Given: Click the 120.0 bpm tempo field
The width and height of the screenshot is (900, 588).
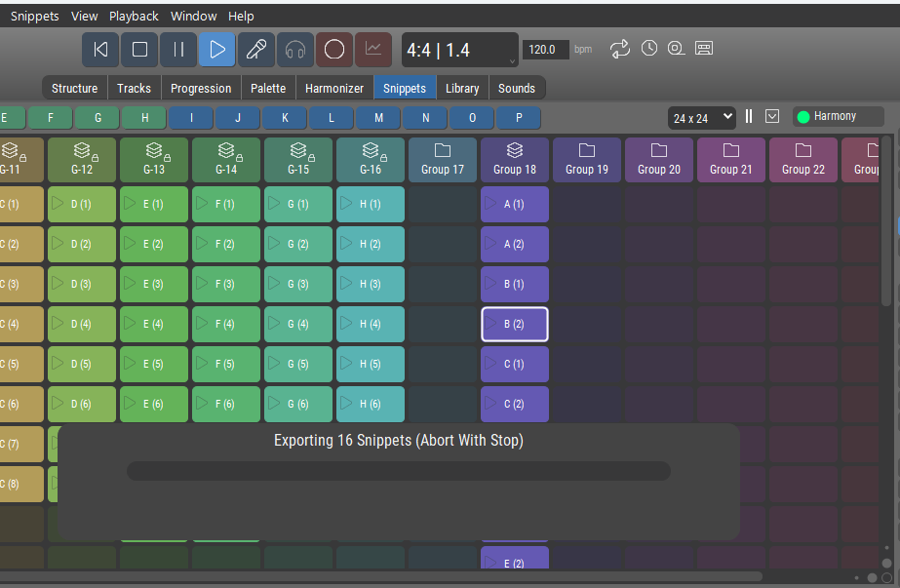Looking at the screenshot, I should (x=546, y=50).
